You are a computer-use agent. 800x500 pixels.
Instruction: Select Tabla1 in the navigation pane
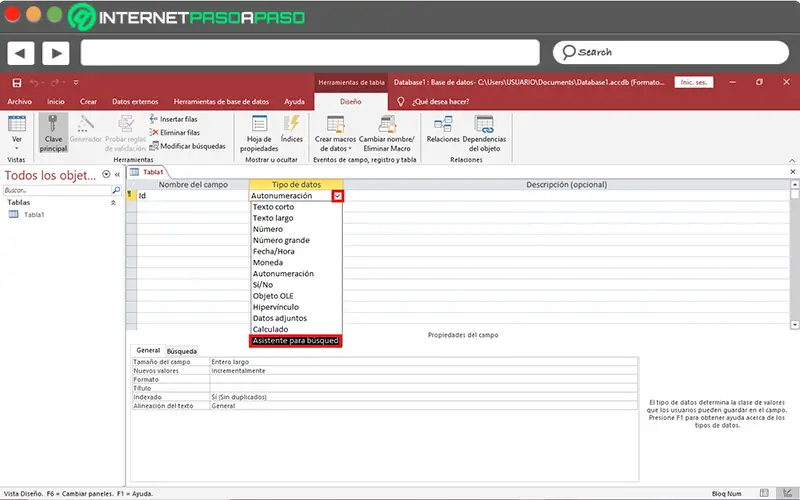pyautogui.click(x=34, y=215)
